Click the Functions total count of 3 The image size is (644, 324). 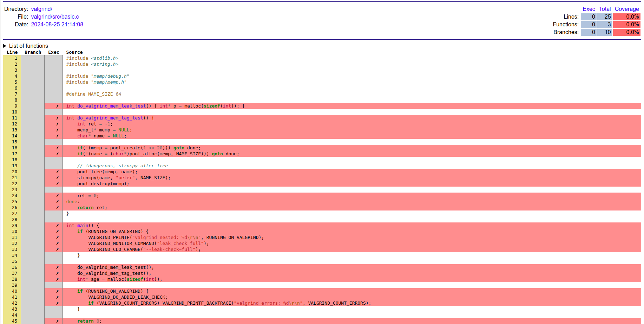tap(605, 25)
